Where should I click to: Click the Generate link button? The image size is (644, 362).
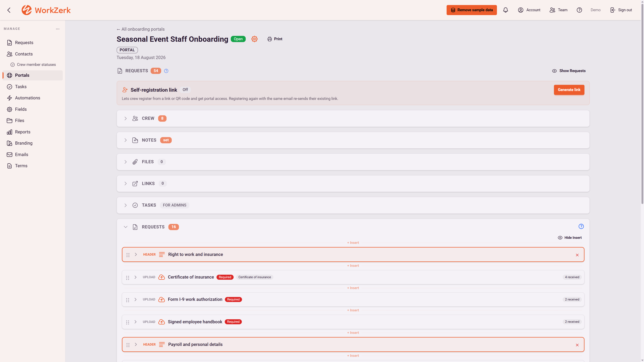coord(569,90)
